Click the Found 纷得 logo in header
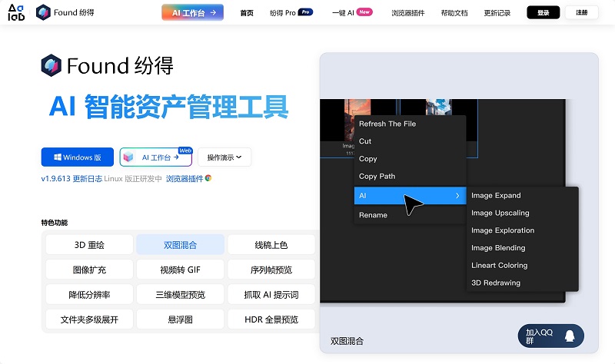This screenshot has height=364, width=615. (65, 12)
